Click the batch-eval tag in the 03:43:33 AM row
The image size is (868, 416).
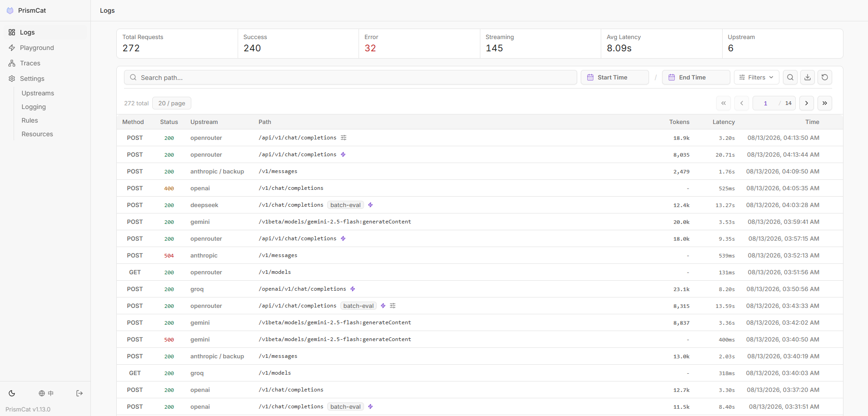pos(359,306)
